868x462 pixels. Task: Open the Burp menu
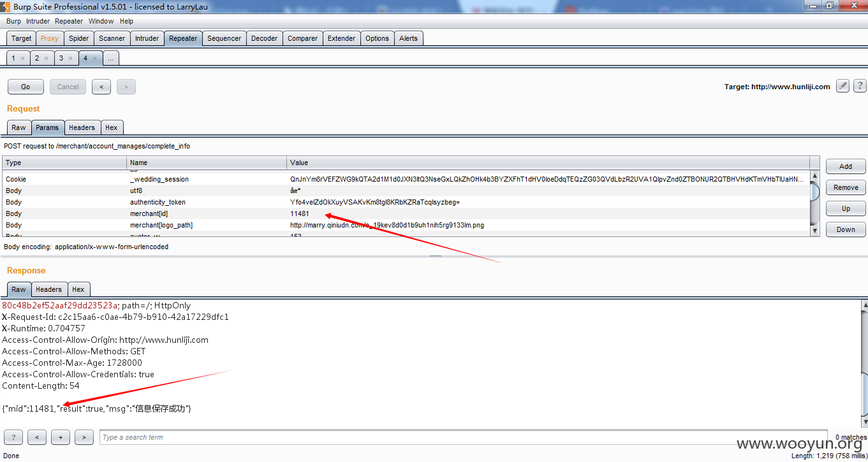(x=13, y=21)
